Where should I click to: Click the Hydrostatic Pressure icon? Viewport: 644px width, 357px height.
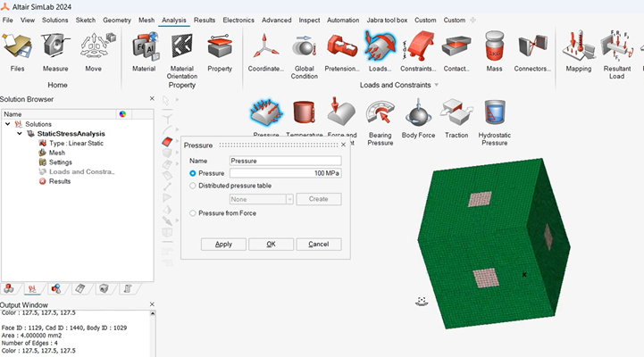click(x=496, y=114)
